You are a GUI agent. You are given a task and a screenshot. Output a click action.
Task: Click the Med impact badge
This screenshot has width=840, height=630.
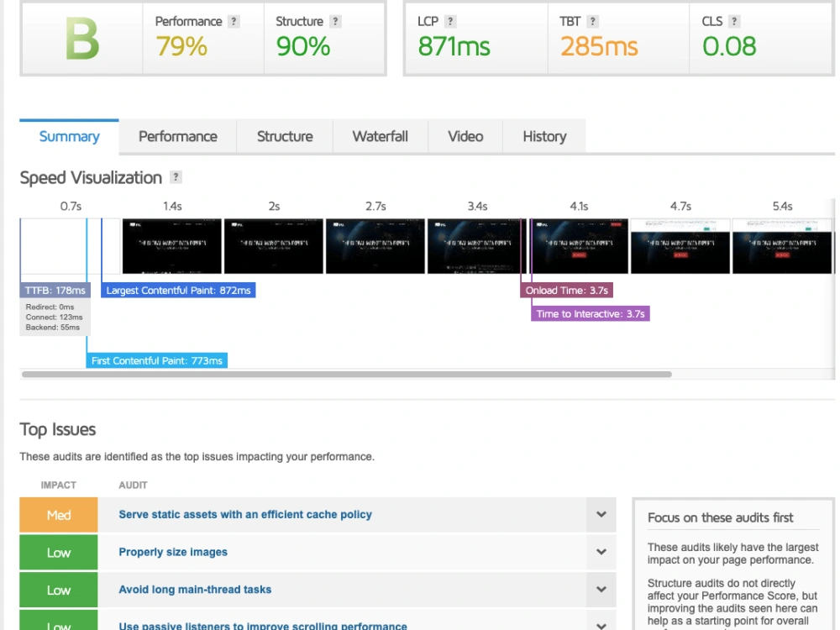pyautogui.click(x=59, y=515)
